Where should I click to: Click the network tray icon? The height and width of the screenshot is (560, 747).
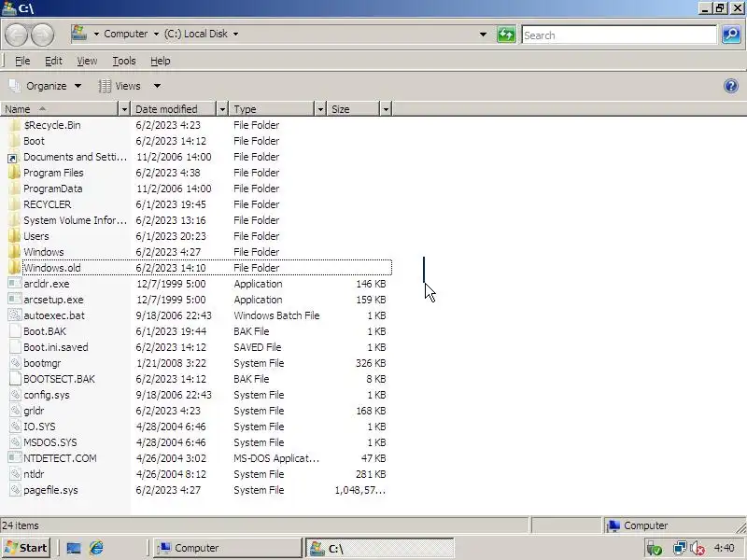pos(680,549)
